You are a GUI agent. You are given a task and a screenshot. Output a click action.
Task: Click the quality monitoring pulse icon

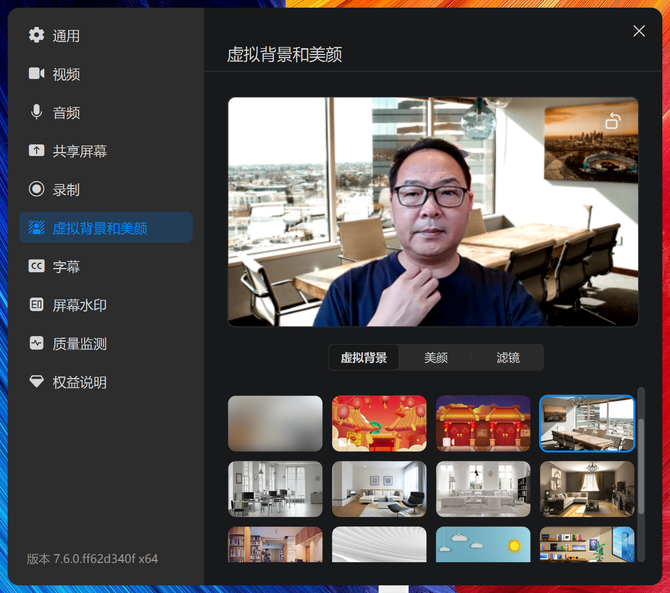click(36, 343)
